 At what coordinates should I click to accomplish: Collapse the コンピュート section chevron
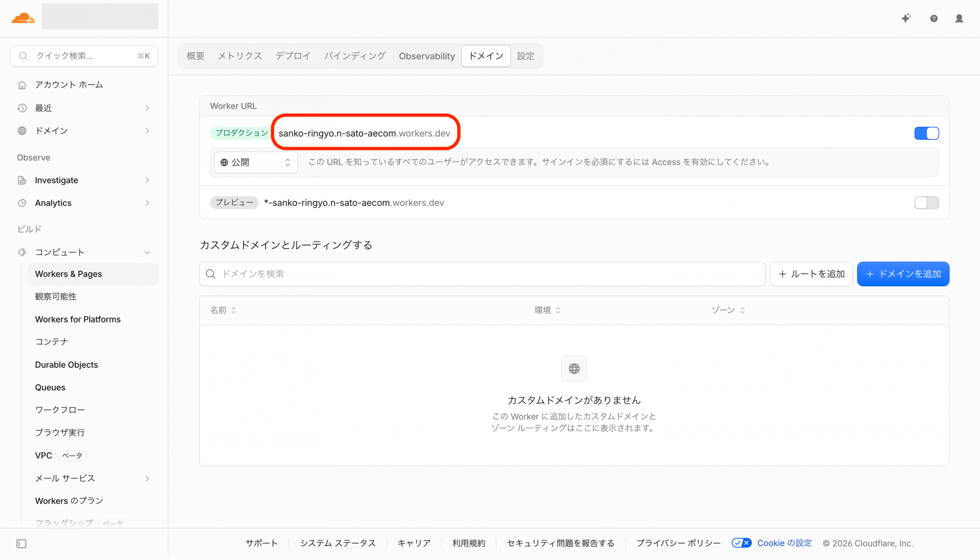pyautogui.click(x=147, y=252)
